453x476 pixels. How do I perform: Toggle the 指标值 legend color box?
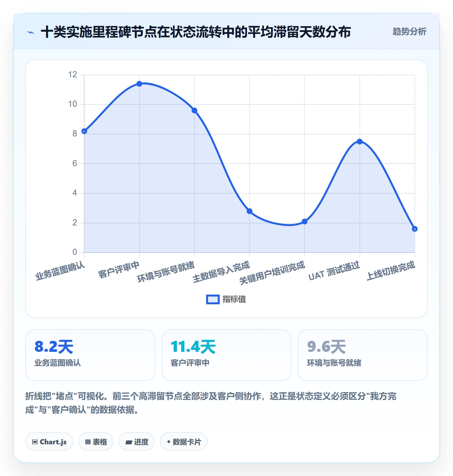coord(213,299)
